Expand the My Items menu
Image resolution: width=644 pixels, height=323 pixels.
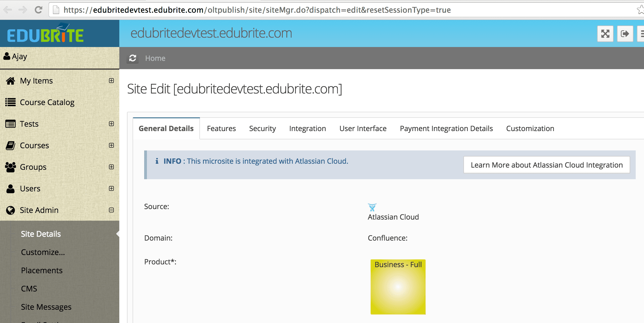pos(111,80)
